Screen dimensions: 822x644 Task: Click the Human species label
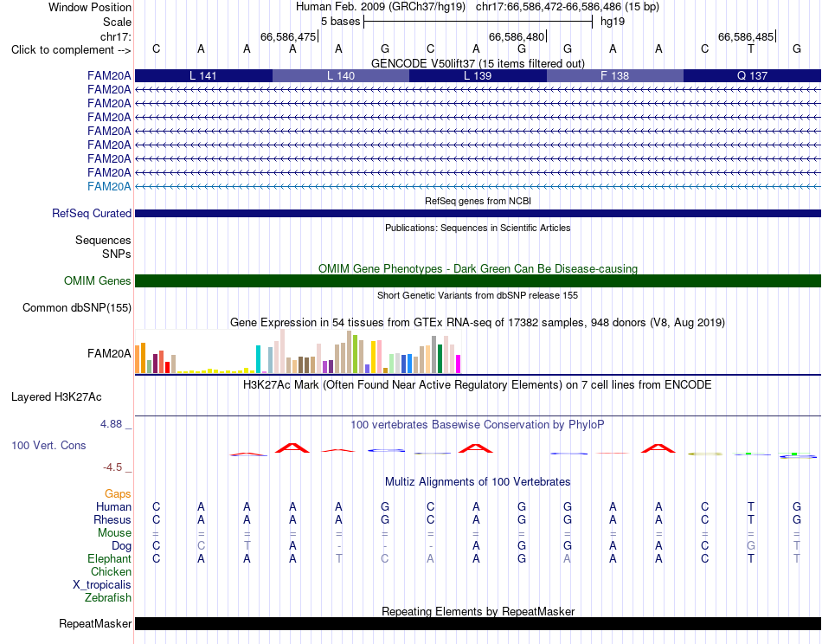coord(113,506)
